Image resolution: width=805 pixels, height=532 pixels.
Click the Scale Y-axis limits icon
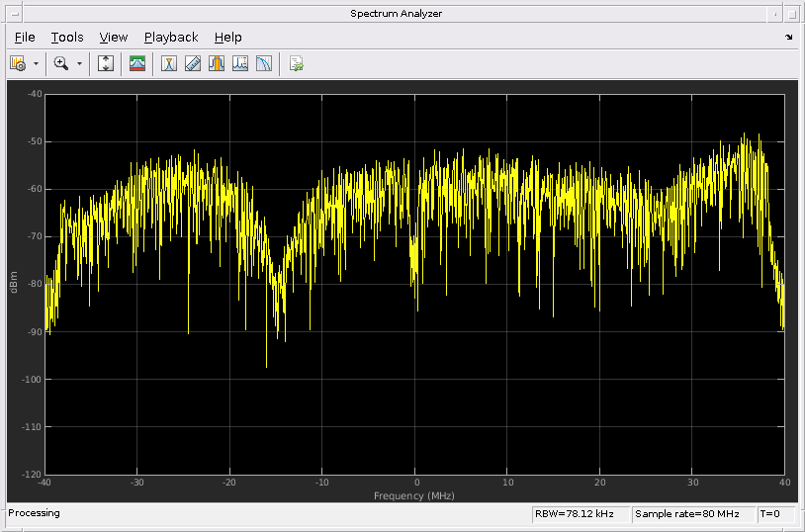pyautogui.click(x=106, y=63)
